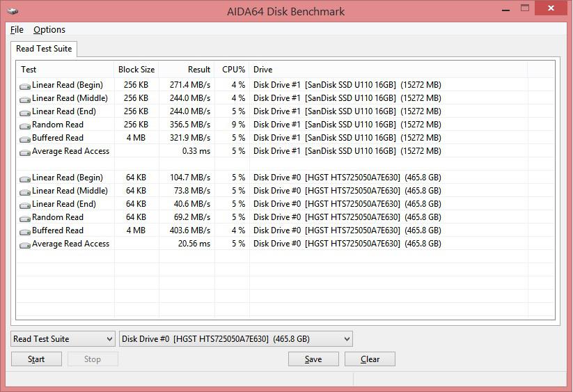Viewport: 573px width, 392px height.
Task: Click the AIDA64 drive icon in title bar
Action: point(13,11)
